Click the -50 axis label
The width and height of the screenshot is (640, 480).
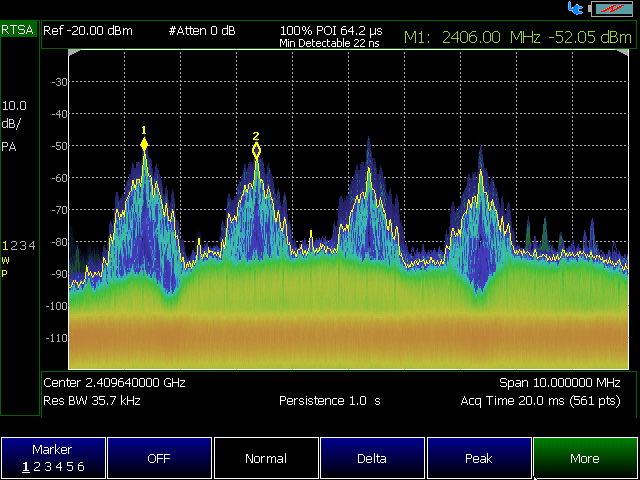(59, 146)
